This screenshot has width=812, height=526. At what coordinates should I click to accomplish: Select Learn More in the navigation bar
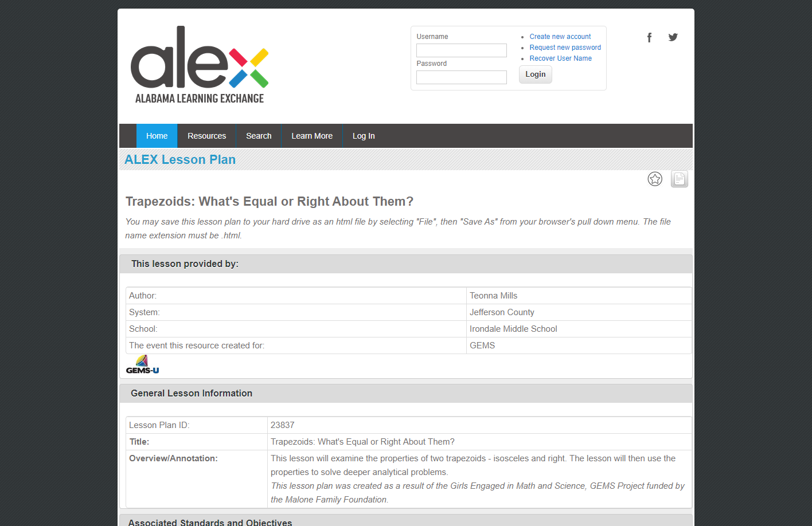(312, 136)
